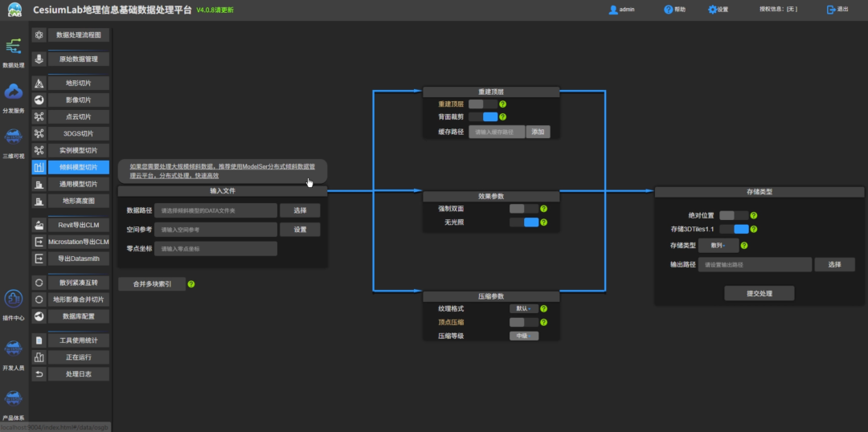This screenshot has height=432, width=868.
Task: Toggle the 顶点压缩 switch
Action: (x=524, y=323)
